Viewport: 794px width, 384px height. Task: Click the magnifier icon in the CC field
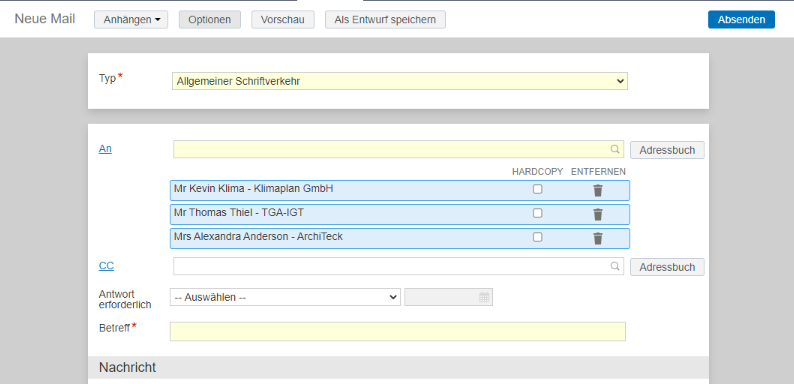click(615, 266)
